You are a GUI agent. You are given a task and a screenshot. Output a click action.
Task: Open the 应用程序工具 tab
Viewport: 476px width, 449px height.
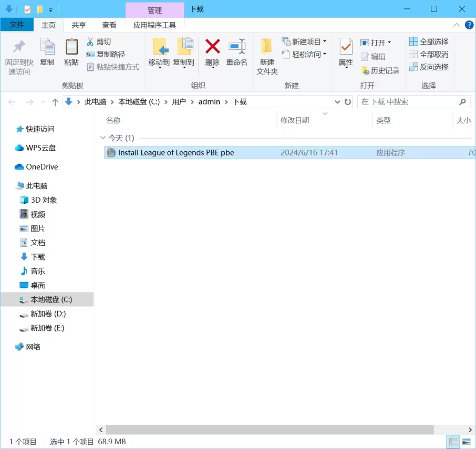pos(154,25)
